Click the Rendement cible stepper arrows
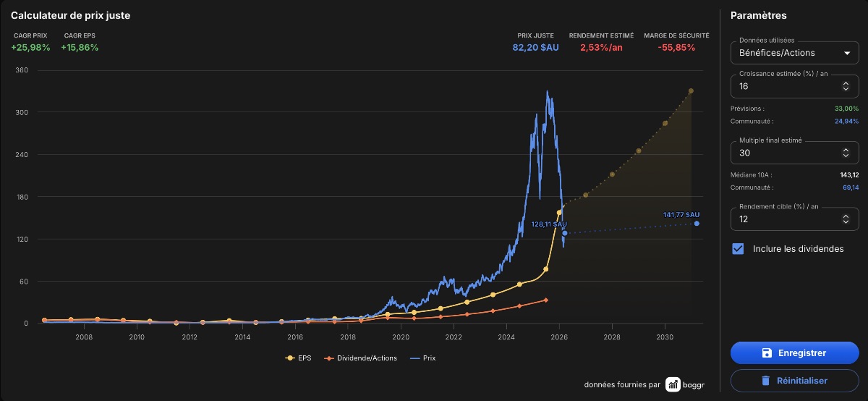868x401 pixels. 846,219
